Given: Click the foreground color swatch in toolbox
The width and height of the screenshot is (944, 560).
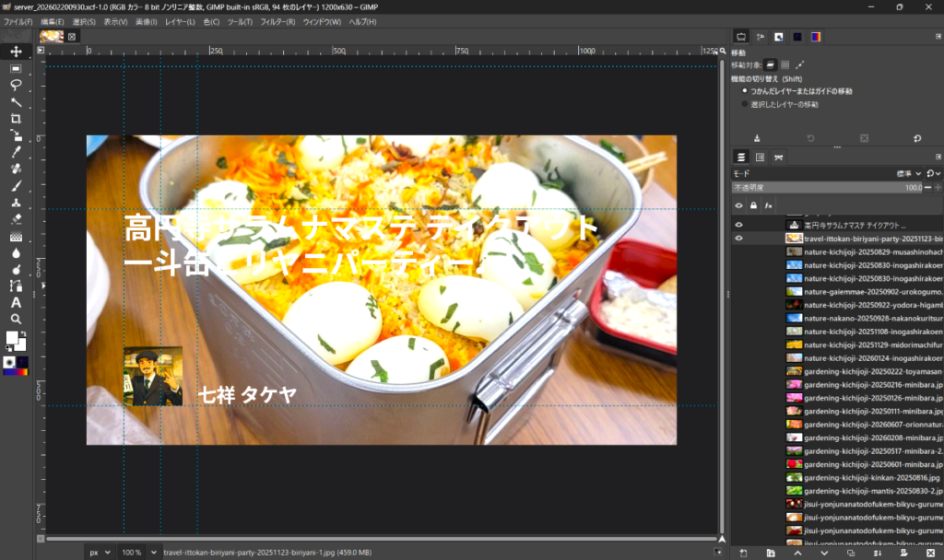Looking at the screenshot, I should click(x=13, y=339).
